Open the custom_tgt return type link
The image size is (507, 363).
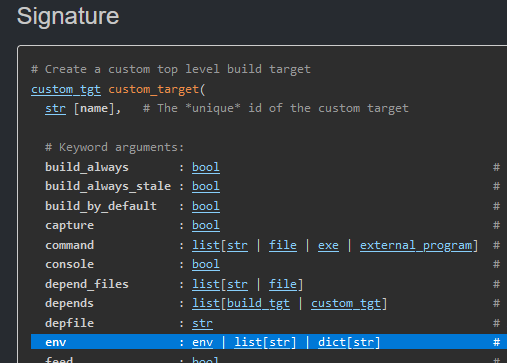click(x=66, y=89)
